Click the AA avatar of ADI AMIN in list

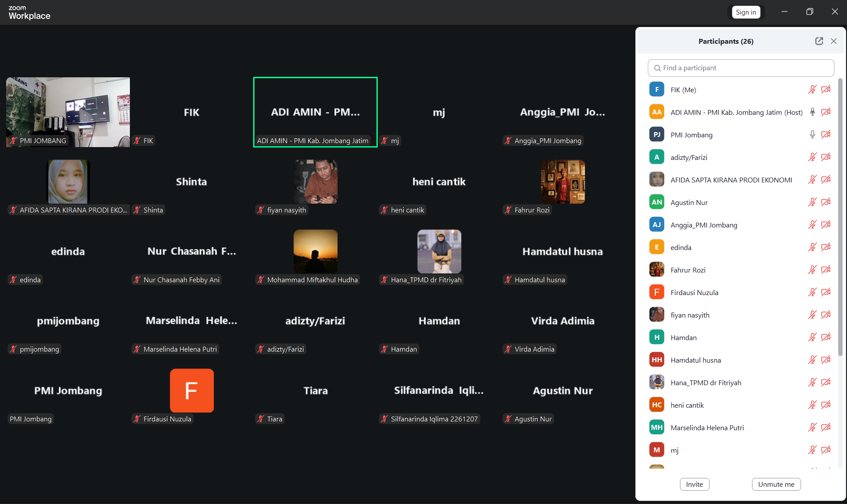click(657, 112)
